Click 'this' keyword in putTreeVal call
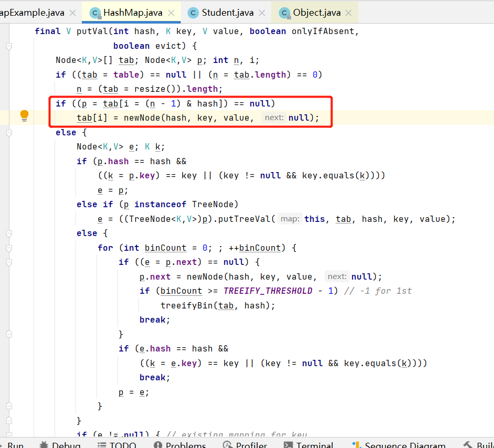 point(315,219)
